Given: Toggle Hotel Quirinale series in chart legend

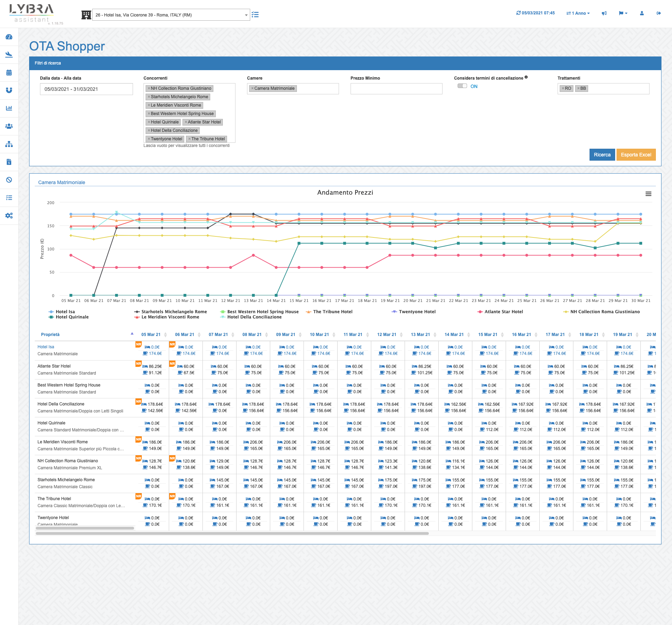Looking at the screenshot, I should [x=68, y=317].
